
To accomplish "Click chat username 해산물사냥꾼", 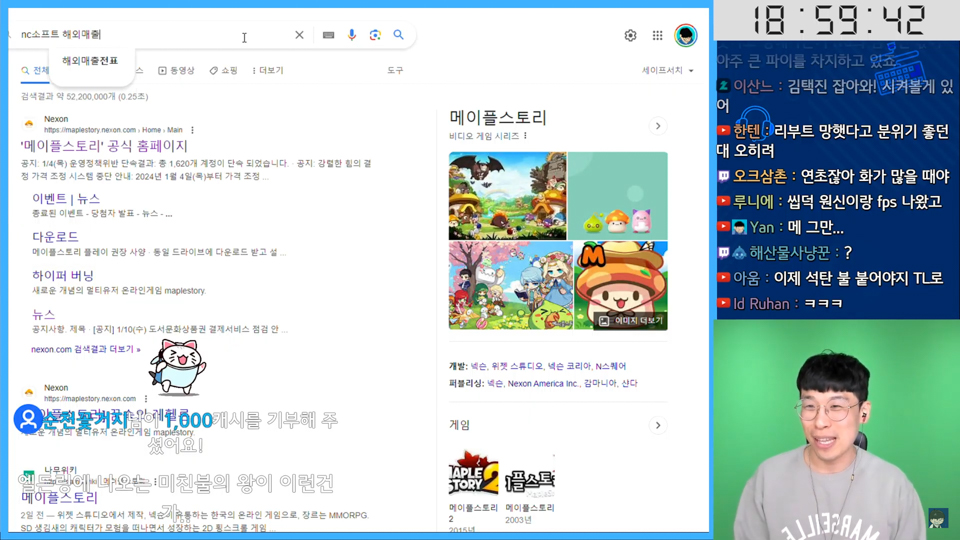I will tap(790, 253).
